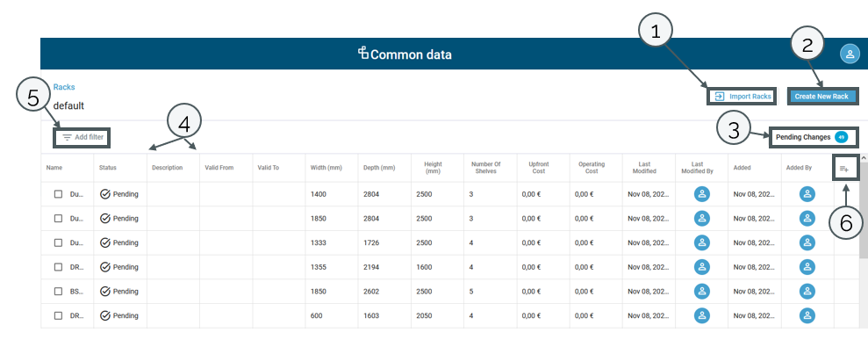Sort by the Name column header
The image size is (868, 347).
point(54,168)
